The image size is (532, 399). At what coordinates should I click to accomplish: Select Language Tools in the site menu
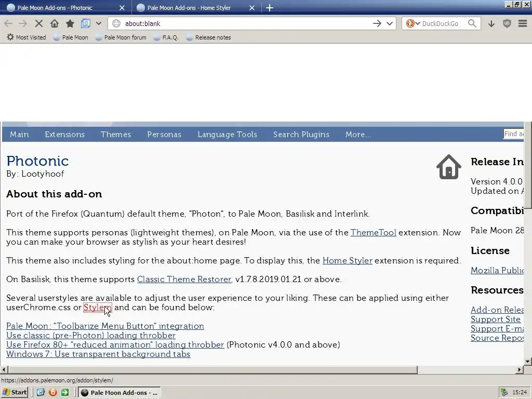click(x=228, y=135)
